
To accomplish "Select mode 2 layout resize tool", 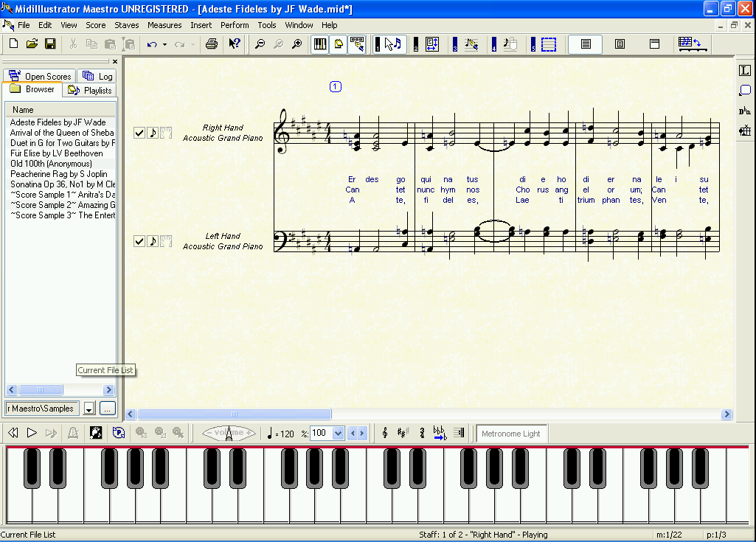I will tap(427, 44).
